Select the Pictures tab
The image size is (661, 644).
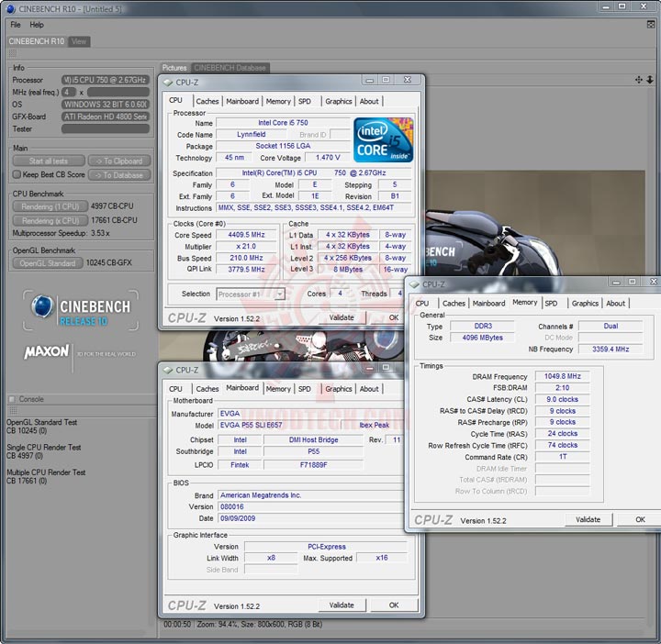coord(174,68)
